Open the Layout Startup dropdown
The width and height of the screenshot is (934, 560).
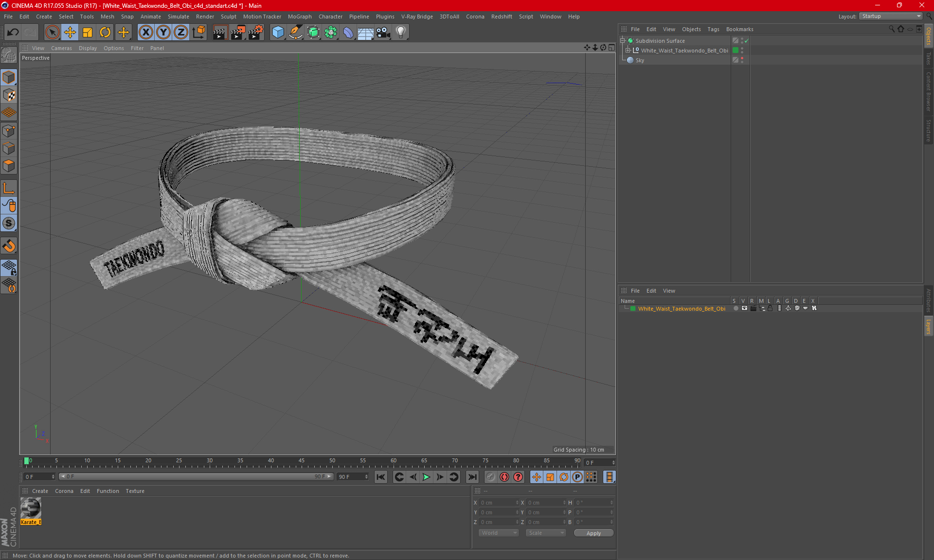click(891, 16)
